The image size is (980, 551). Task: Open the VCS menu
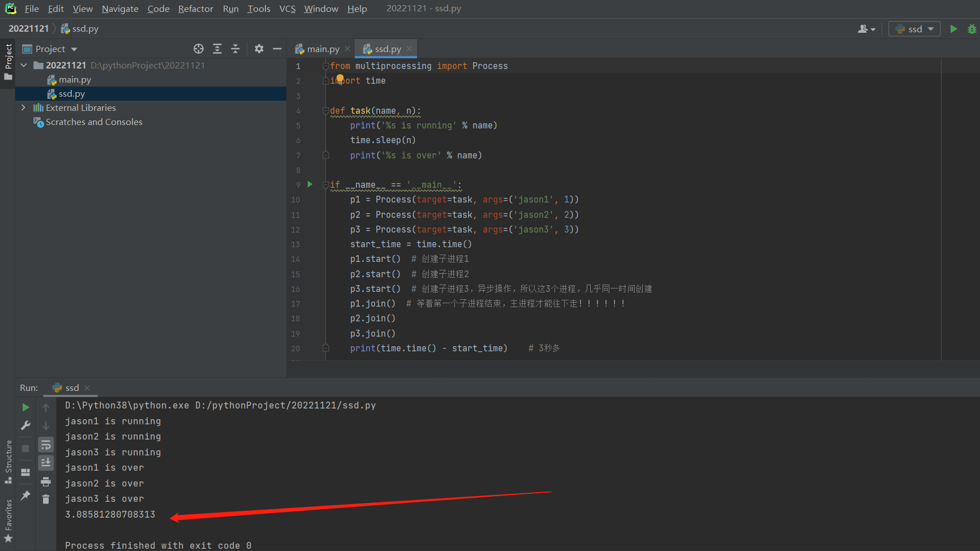(287, 9)
